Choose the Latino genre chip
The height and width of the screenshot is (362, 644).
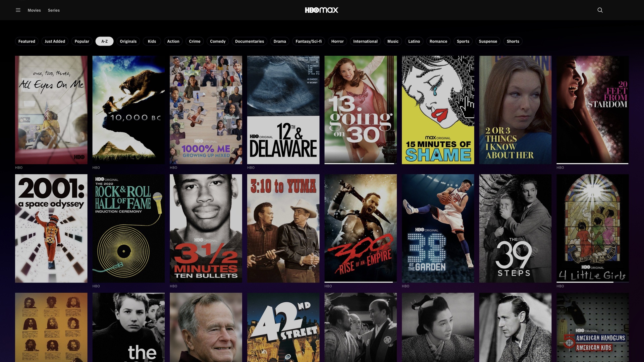pos(414,41)
